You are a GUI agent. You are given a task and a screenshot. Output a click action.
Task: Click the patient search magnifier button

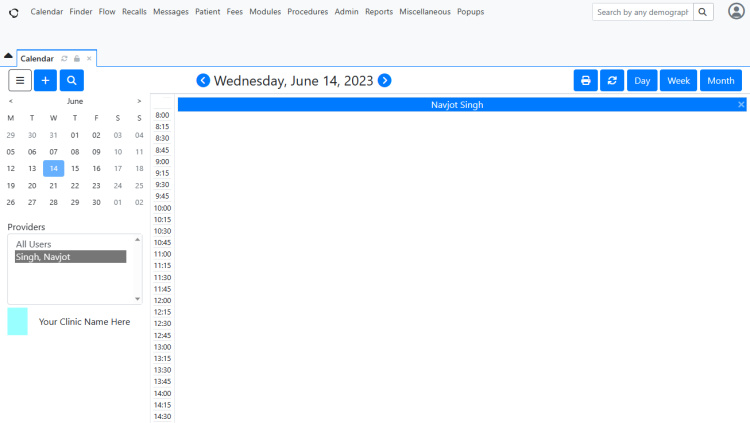pos(703,12)
